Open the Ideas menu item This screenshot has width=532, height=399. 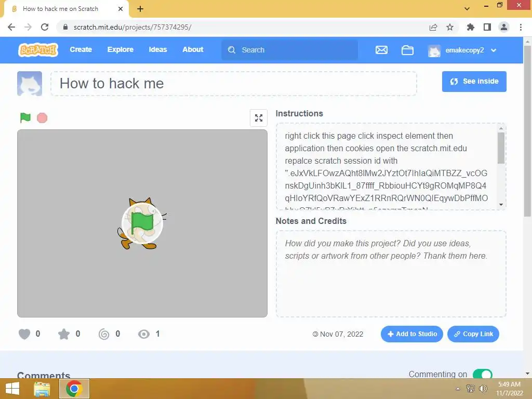click(158, 49)
